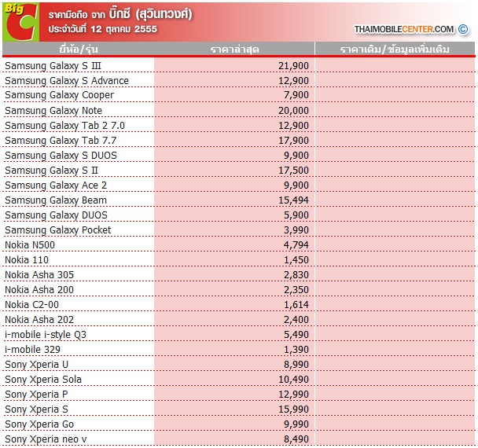Image resolution: width=478 pixels, height=448 pixels.
Task: Select Sony Xperia P model name
Action: [36, 395]
